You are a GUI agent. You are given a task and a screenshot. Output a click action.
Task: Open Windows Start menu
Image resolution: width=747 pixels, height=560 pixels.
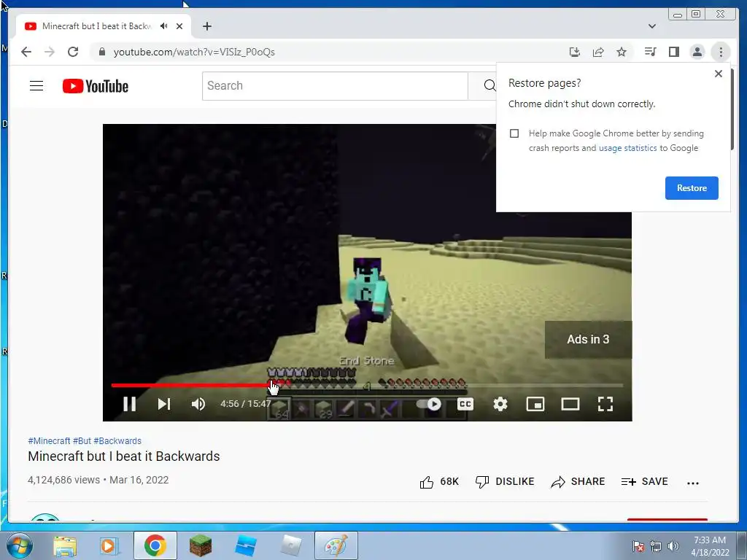click(x=20, y=545)
